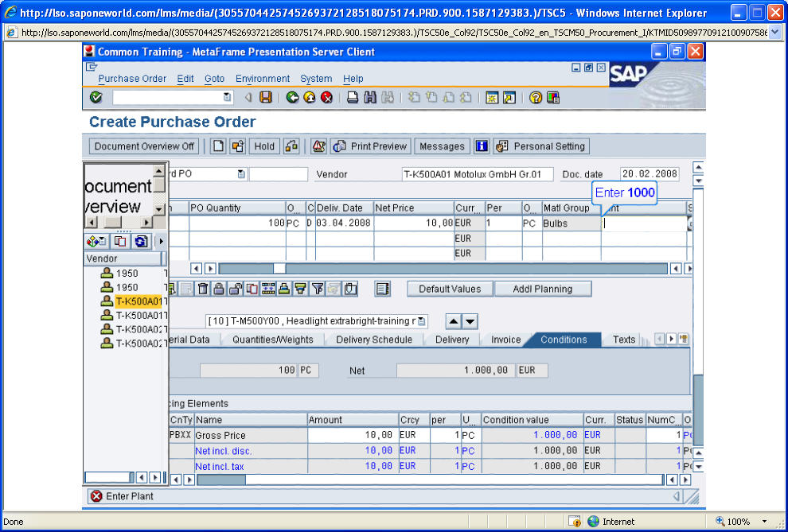788x532 pixels.
Task: Click the Check warning triangle icon
Action: click(x=318, y=146)
